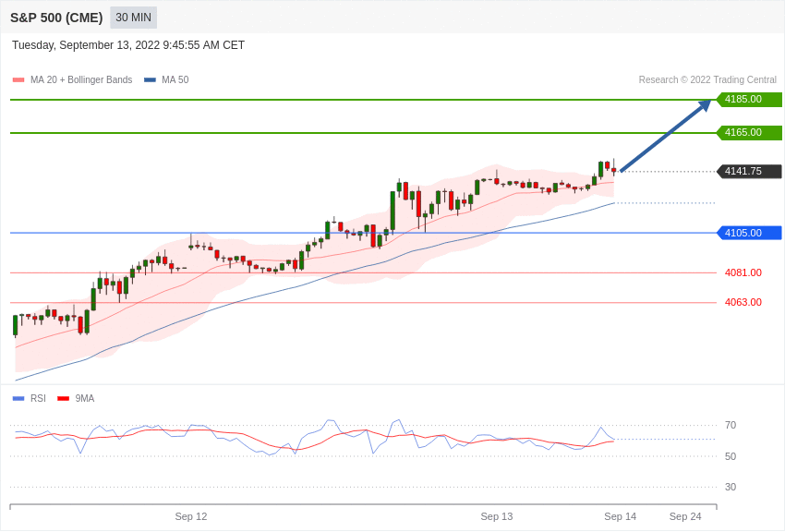Click the MA 50 blue legend swatch
Screen dimensions: 785x532
(150, 79)
